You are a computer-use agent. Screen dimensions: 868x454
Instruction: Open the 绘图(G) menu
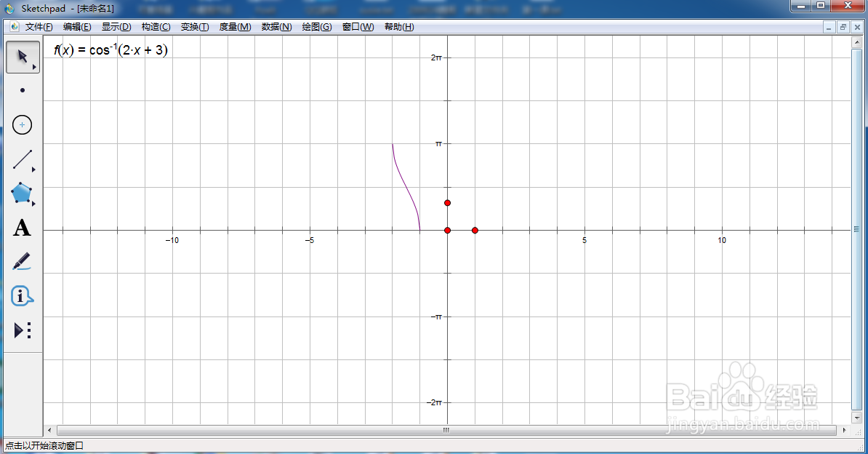click(317, 27)
